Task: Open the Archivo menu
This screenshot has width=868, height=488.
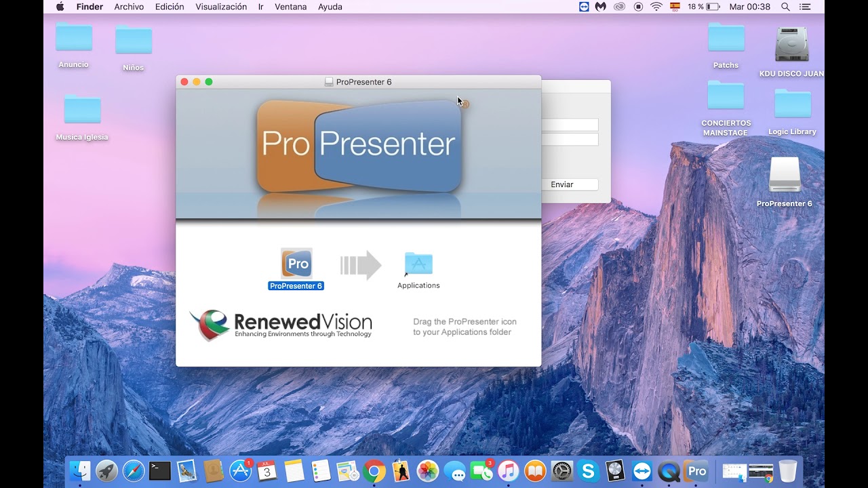Action: 129,7
